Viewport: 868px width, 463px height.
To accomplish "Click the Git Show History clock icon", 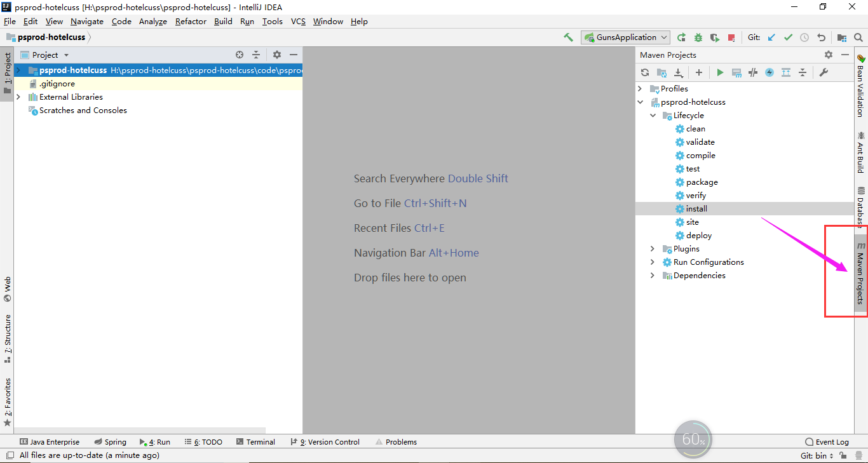I will [804, 37].
